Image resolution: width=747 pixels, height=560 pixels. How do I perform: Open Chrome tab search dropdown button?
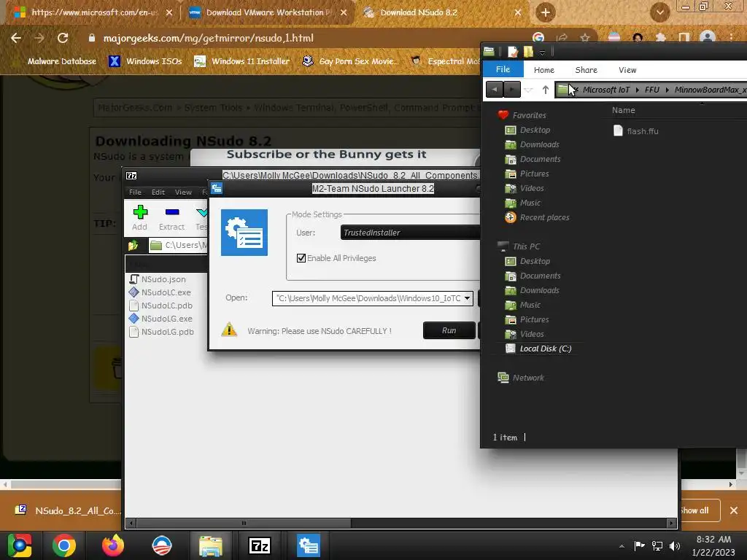[659, 12]
